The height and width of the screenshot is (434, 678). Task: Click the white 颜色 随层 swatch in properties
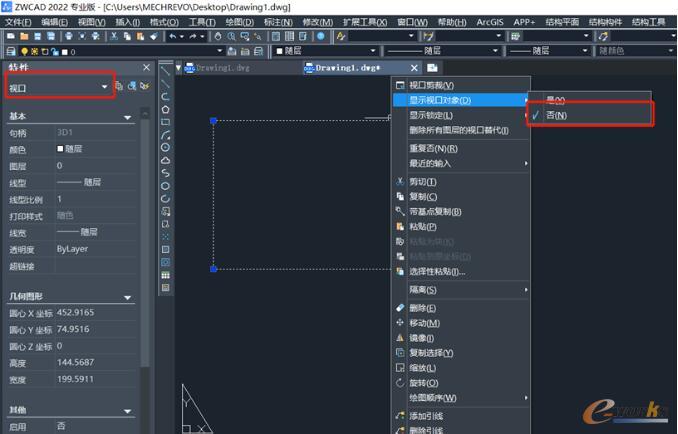[x=60, y=149]
